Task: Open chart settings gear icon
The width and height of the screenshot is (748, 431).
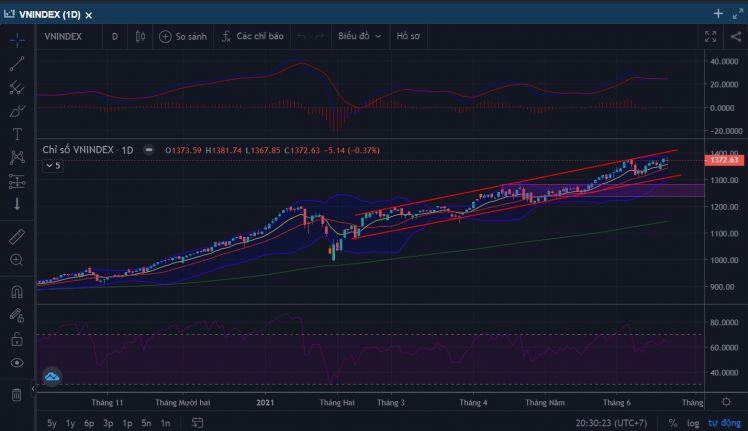Action: [726, 402]
